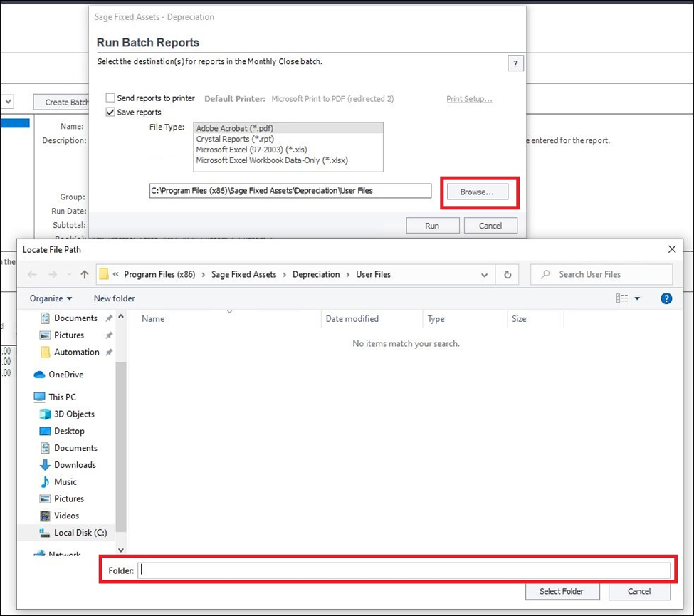694x616 pixels.
Task: Enable Send reports to printer checkbox
Action: [110, 98]
